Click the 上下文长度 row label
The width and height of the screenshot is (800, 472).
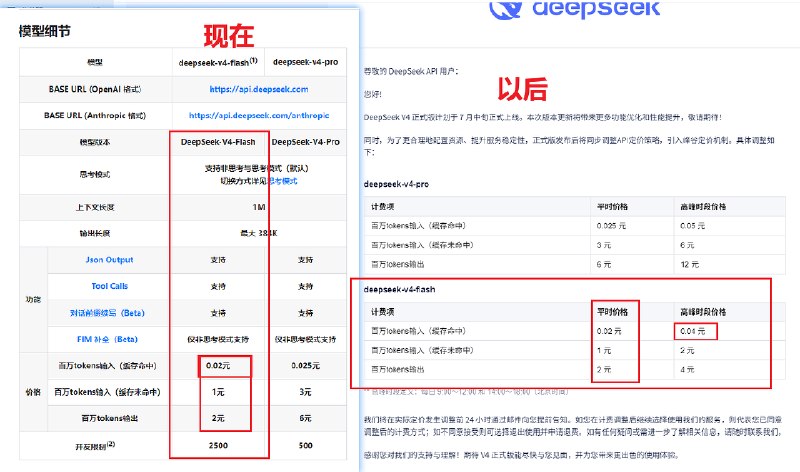click(x=95, y=207)
